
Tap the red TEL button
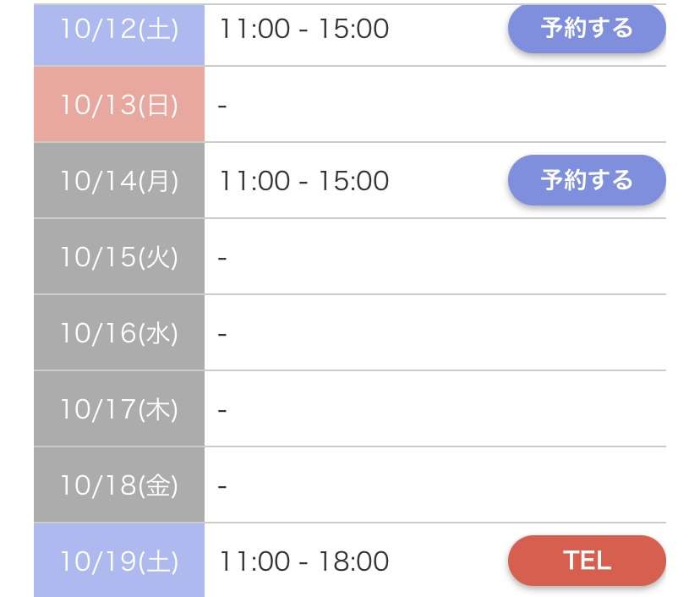coord(587,561)
